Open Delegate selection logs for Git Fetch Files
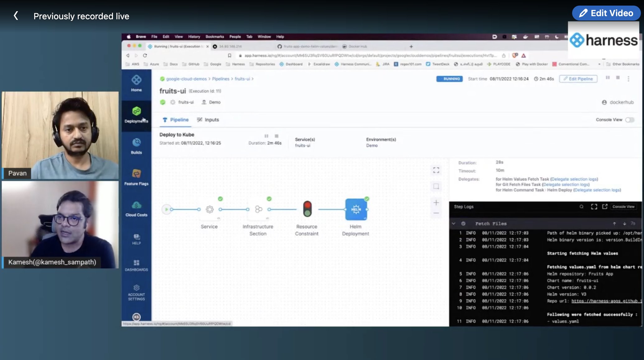 [566, 184]
